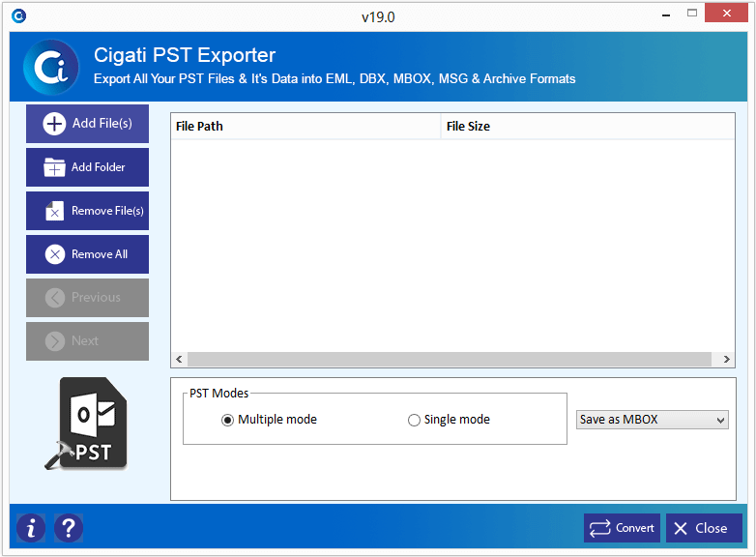
Task: Click the Outlook PST file image
Action: point(86,424)
